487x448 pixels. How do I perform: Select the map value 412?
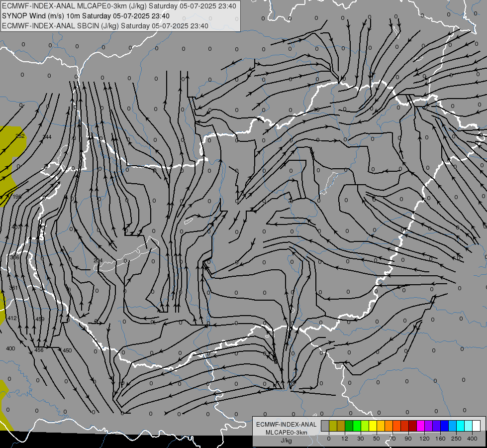(x=12, y=318)
